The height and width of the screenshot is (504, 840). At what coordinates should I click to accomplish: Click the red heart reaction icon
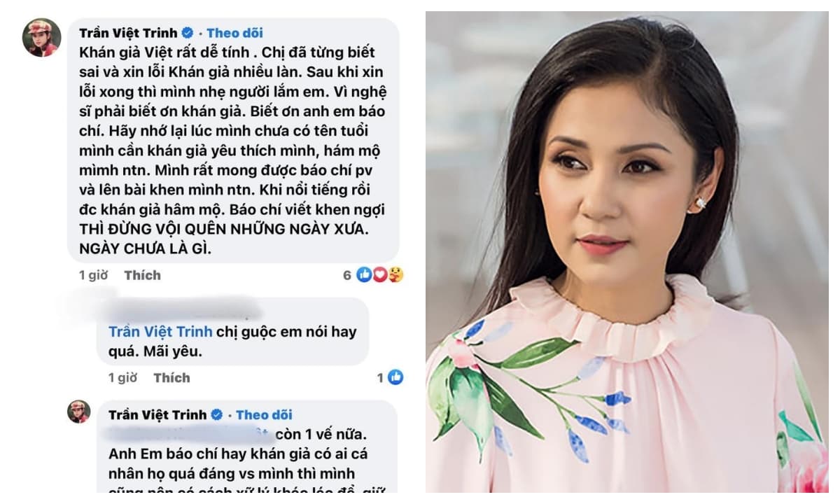pos(380,275)
